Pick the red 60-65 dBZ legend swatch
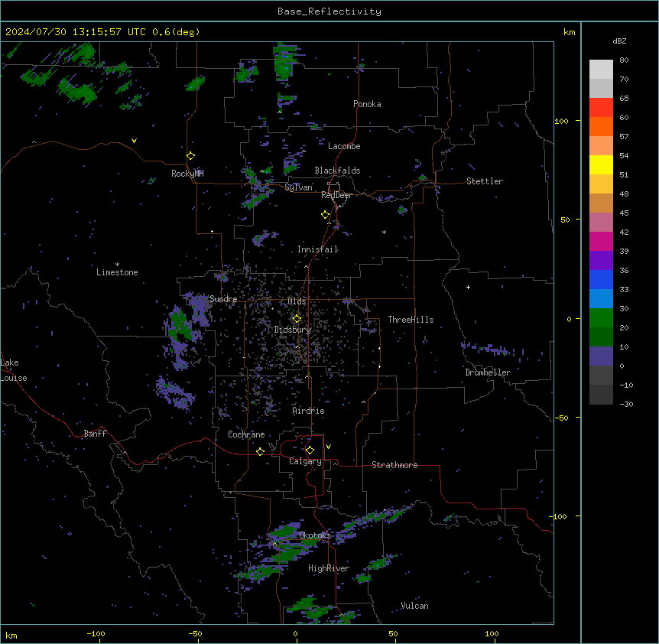659x644 pixels. point(601,107)
